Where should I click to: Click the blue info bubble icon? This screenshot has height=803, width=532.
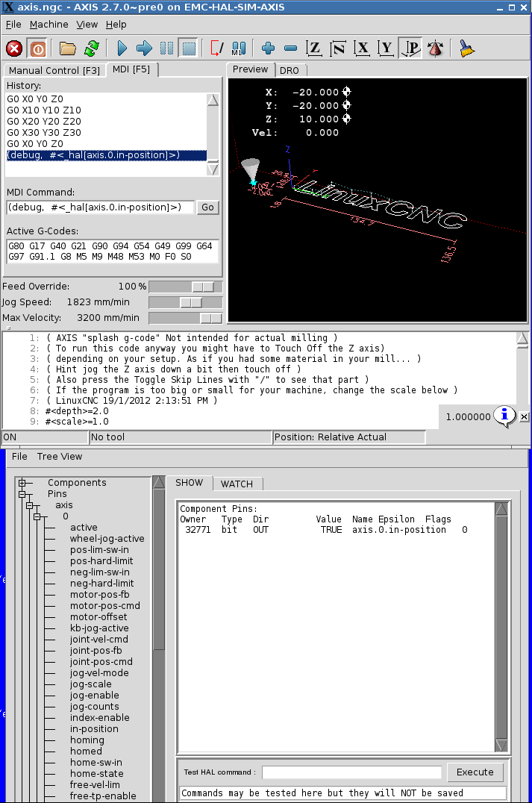[504, 416]
